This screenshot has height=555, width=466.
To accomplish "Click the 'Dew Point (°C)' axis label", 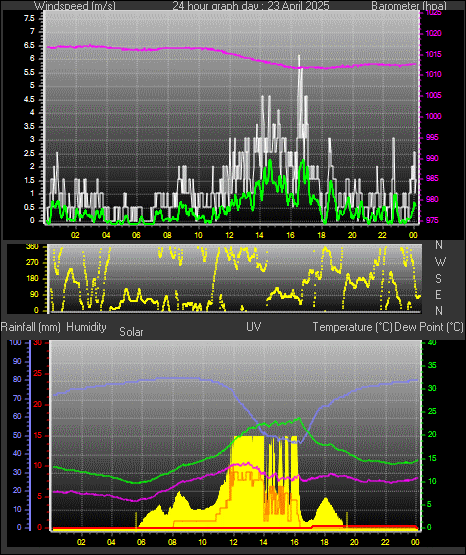I will [x=429, y=327].
